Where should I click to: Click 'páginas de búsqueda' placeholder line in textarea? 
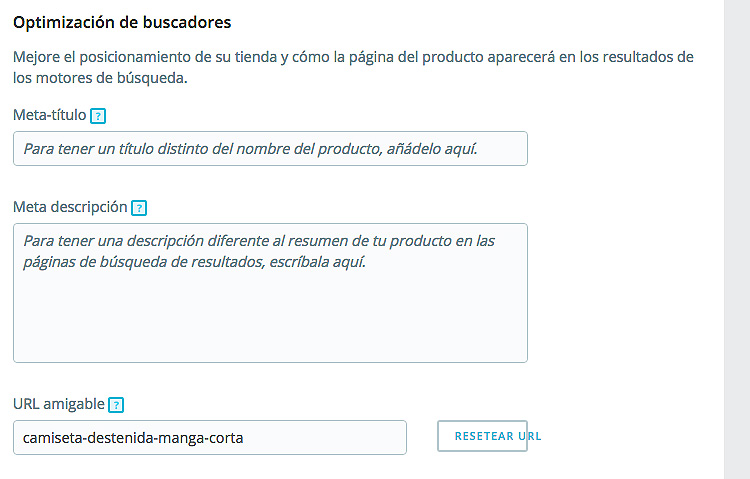tap(194, 262)
